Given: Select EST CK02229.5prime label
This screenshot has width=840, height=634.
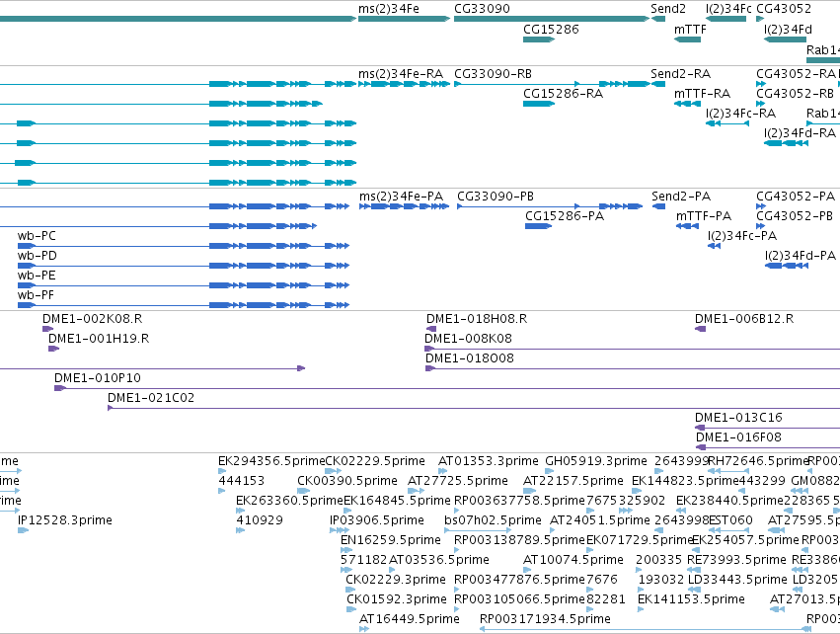Looking at the screenshot, I should pos(375,461).
